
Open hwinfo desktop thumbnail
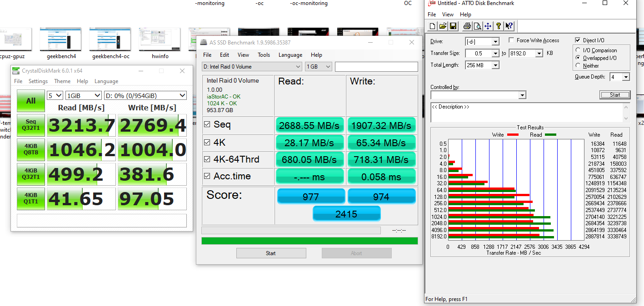[x=160, y=39]
